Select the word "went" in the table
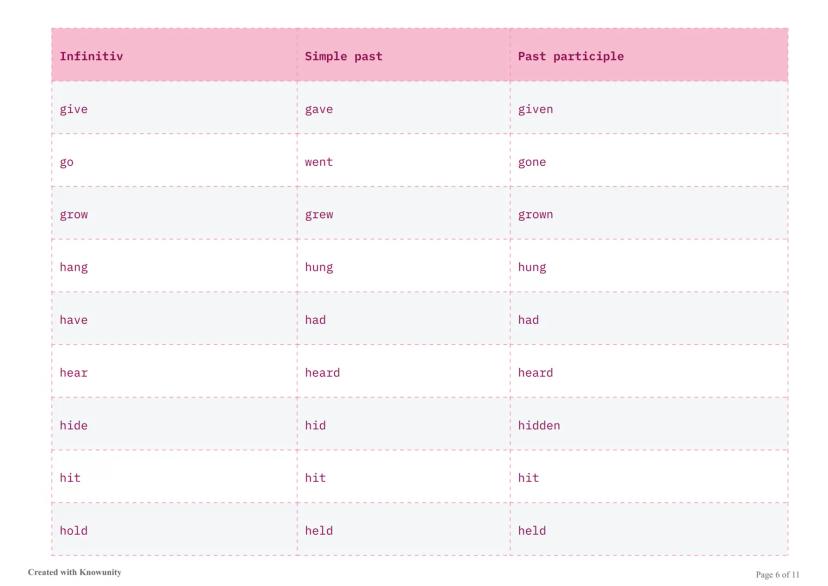The height and width of the screenshot is (586, 828). click(319, 162)
